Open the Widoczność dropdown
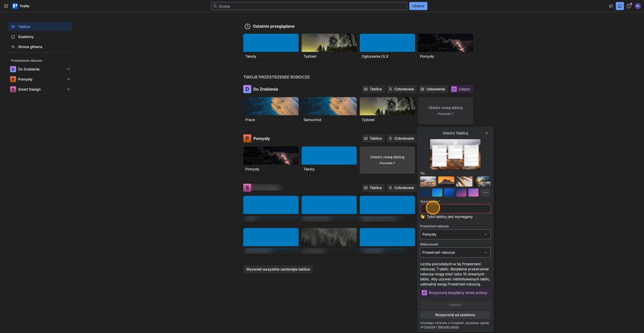The width and height of the screenshot is (644, 333). click(x=455, y=252)
